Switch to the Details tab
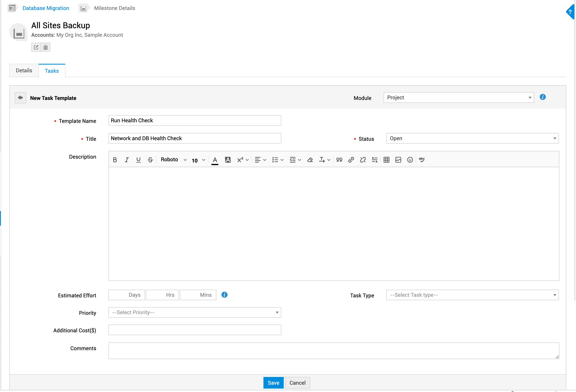 (x=24, y=71)
